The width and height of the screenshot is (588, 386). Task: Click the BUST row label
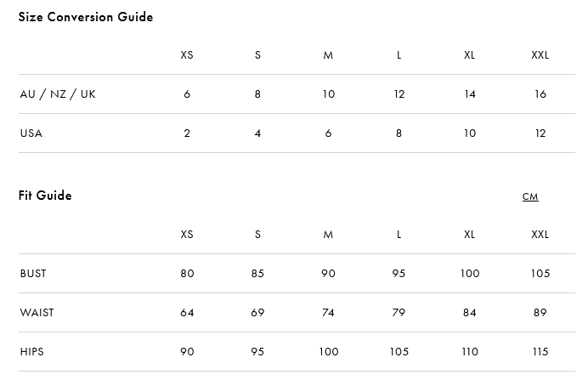click(x=33, y=274)
